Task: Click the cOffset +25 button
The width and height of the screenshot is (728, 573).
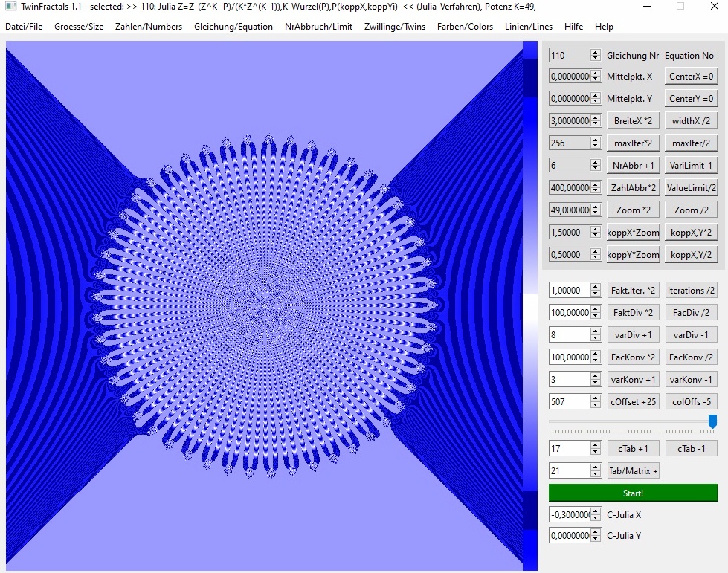Action: click(634, 401)
